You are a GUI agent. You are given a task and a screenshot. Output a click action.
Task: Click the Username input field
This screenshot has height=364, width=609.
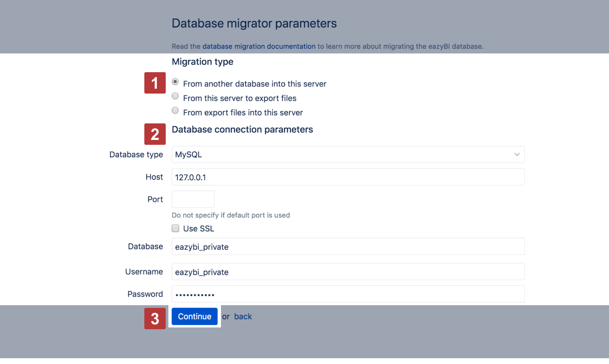(x=347, y=272)
